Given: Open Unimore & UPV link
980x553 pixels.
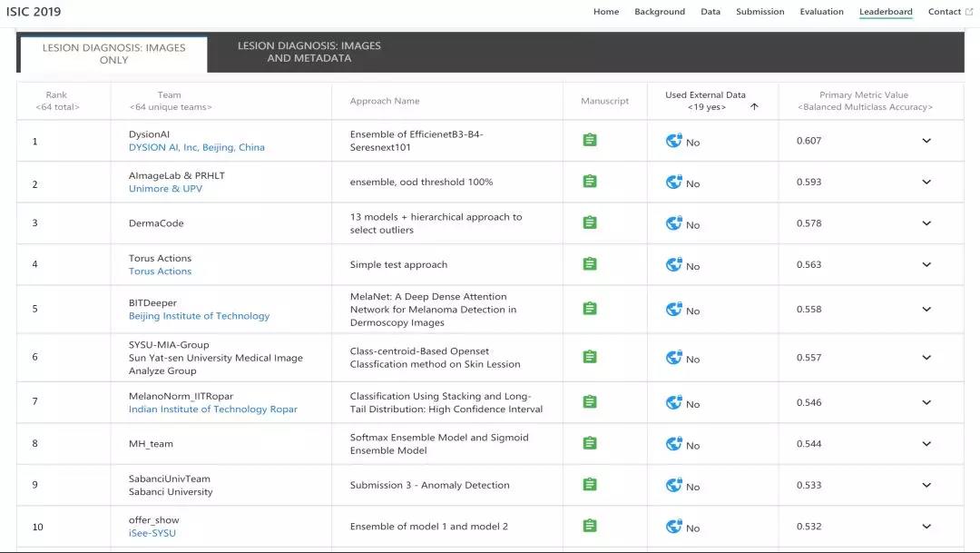Looking at the screenshot, I should click(166, 189).
